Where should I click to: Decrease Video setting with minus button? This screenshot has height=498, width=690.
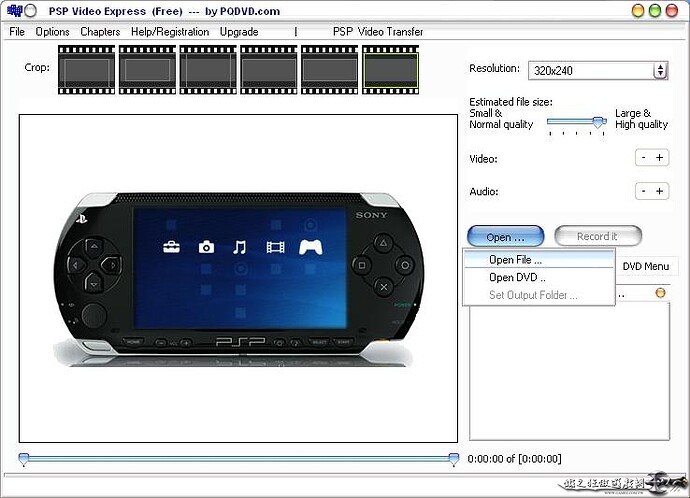tap(644, 157)
